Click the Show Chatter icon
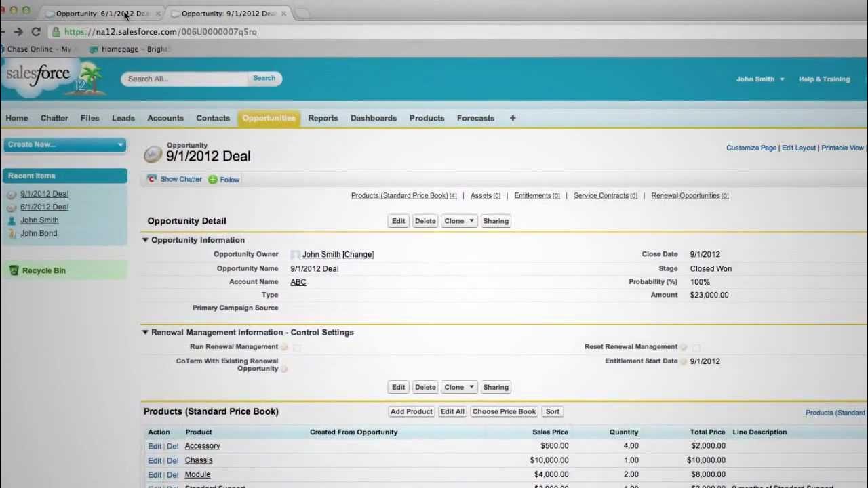This screenshot has width=868, height=488. [153, 179]
